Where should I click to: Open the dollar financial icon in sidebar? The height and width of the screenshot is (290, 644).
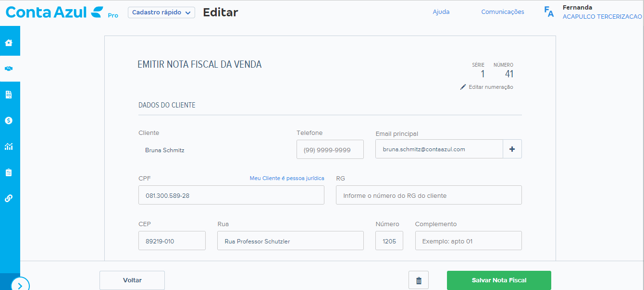tap(9, 121)
